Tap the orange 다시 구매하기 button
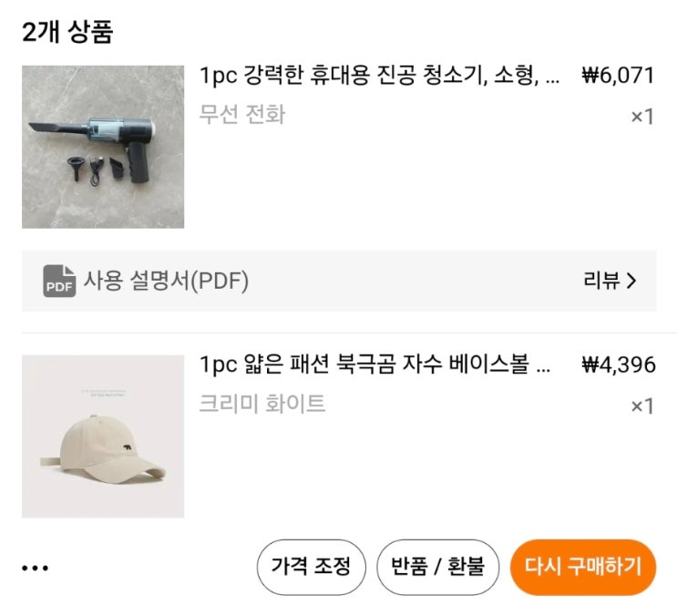This screenshot has width=677, height=616. (x=582, y=567)
